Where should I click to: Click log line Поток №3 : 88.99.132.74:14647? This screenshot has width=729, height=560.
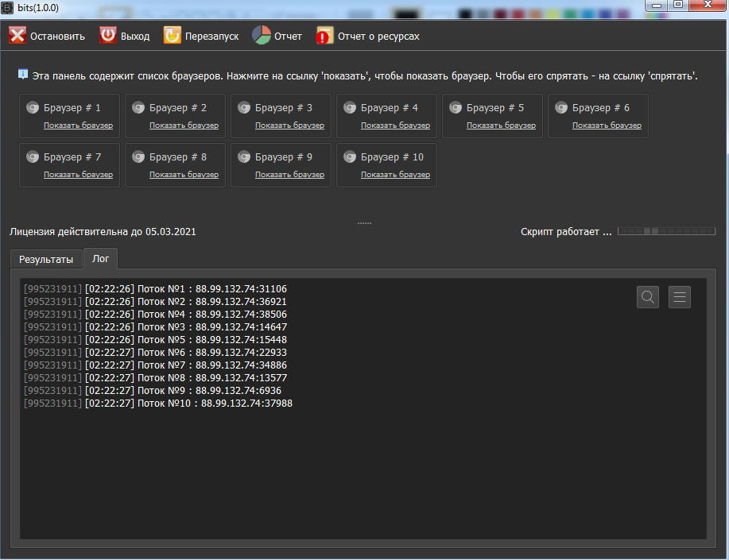155,327
